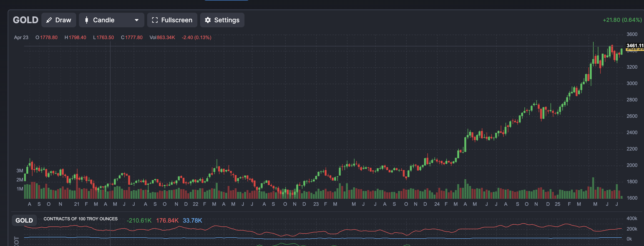Image resolution: width=644 pixels, height=246 pixels.
Task: Click the 24 year marker on time axis
Action: tap(437, 204)
